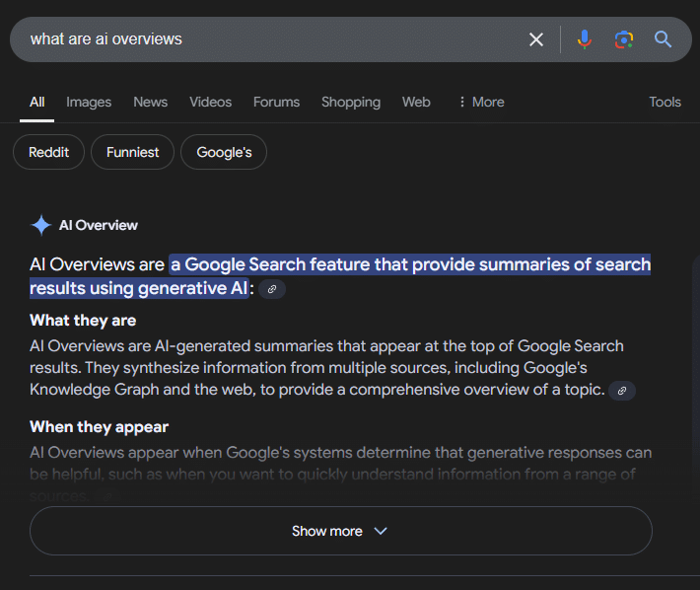Image resolution: width=700 pixels, height=590 pixels.
Task: Select the Web results tab
Action: click(x=416, y=102)
